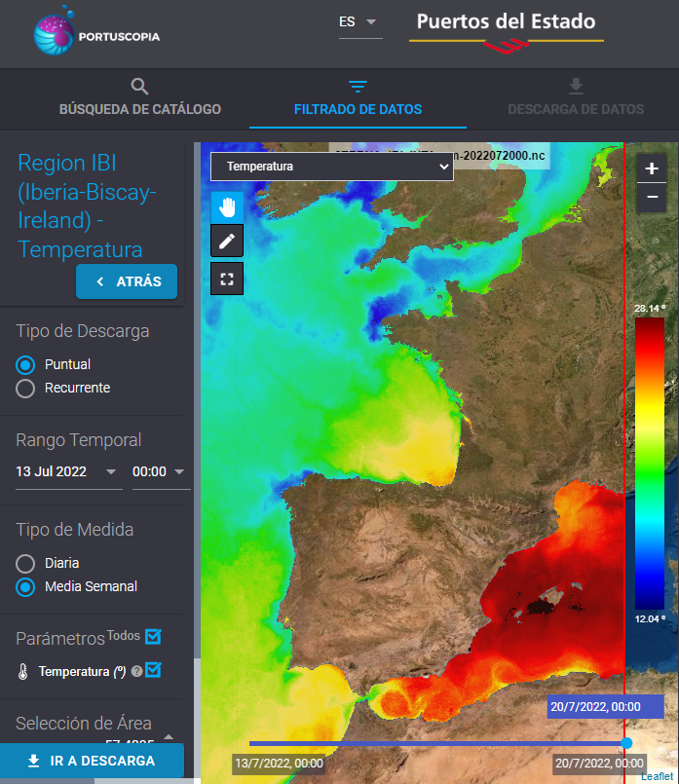Click the time slider handle
The height and width of the screenshot is (784, 679).
[x=626, y=743]
